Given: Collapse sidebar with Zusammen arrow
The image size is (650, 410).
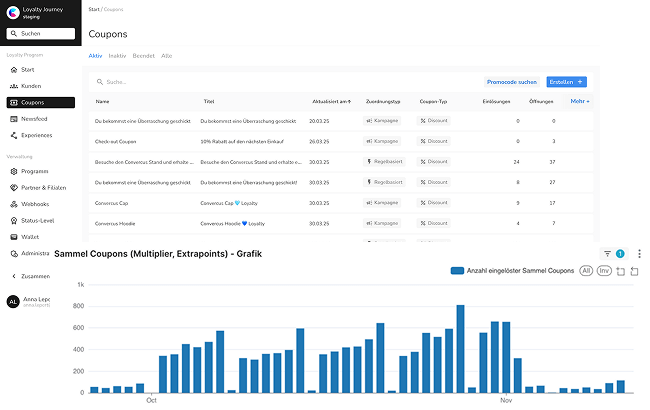Looking at the screenshot, I should click(14, 276).
